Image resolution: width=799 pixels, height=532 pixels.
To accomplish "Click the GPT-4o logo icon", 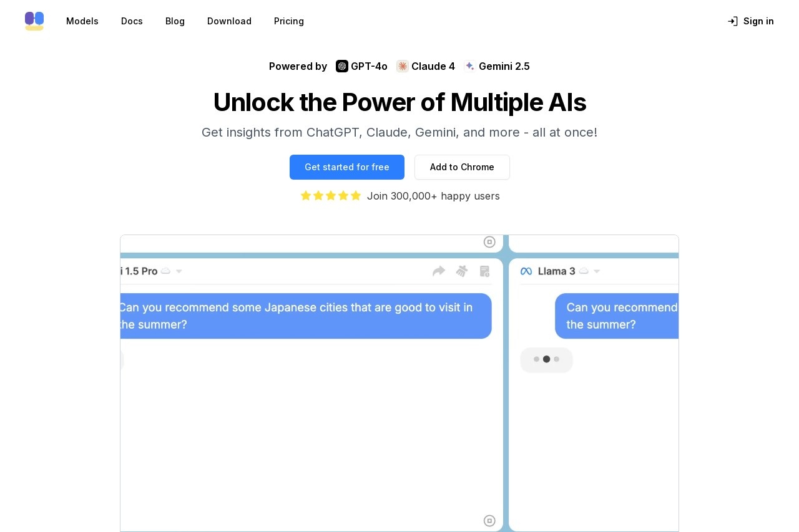I will [x=342, y=66].
